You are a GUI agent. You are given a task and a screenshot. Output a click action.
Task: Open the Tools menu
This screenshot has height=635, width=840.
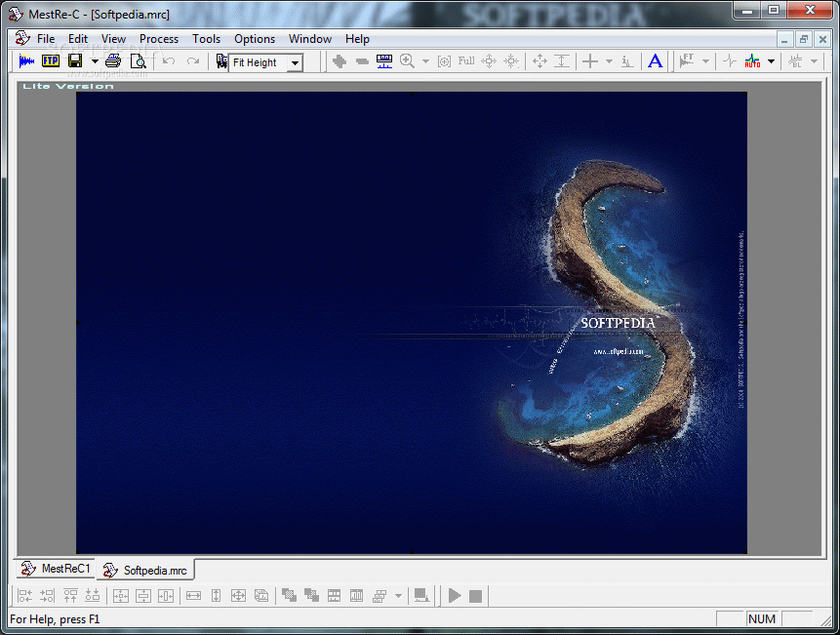206,39
